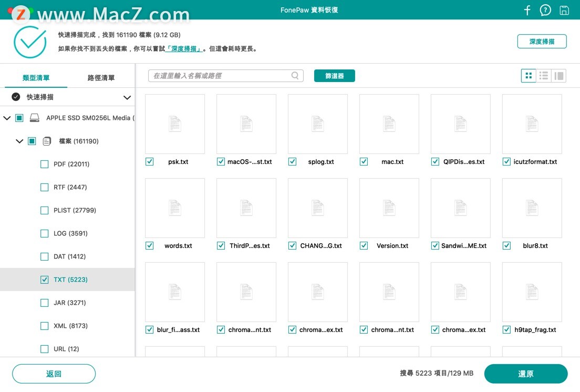Open psk.txt thumbnail
The height and width of the screenshot is (392, 580).
pos(175,124)
